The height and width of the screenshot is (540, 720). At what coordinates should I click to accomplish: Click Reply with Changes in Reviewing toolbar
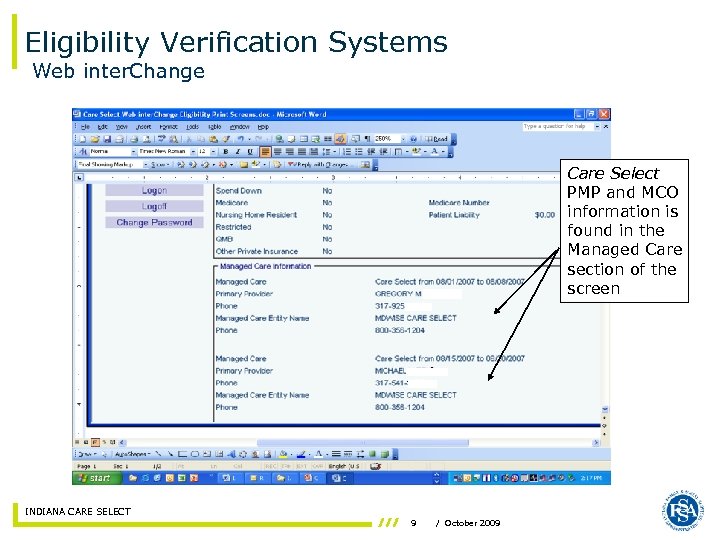click(320, 164)
